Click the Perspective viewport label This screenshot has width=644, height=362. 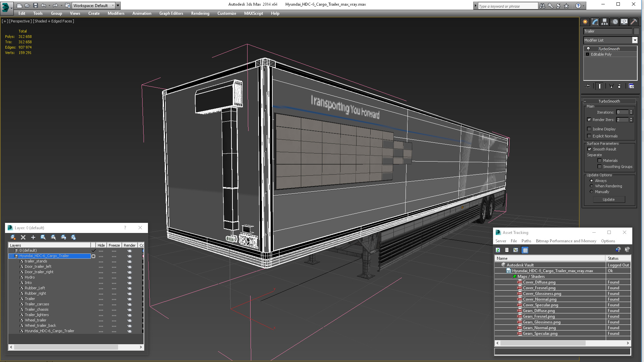(x=20, y=21)
